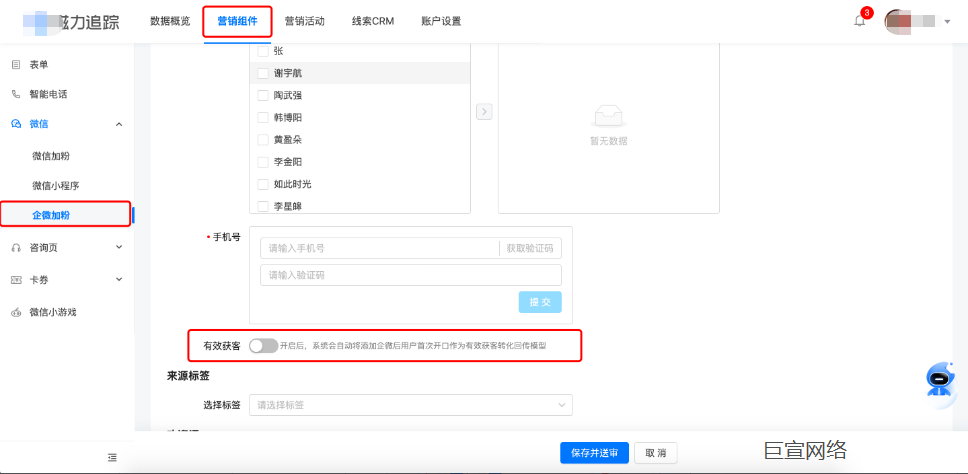Click the 智能电话 phone icon
The width and height of the screenshot is (968, 474).
(16, 94)
